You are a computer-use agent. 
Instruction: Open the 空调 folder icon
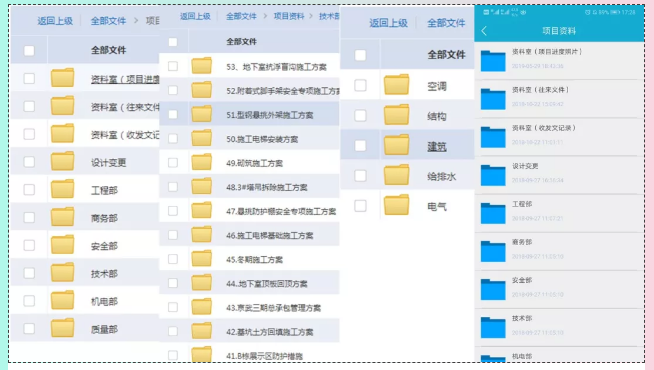point(396,85)
